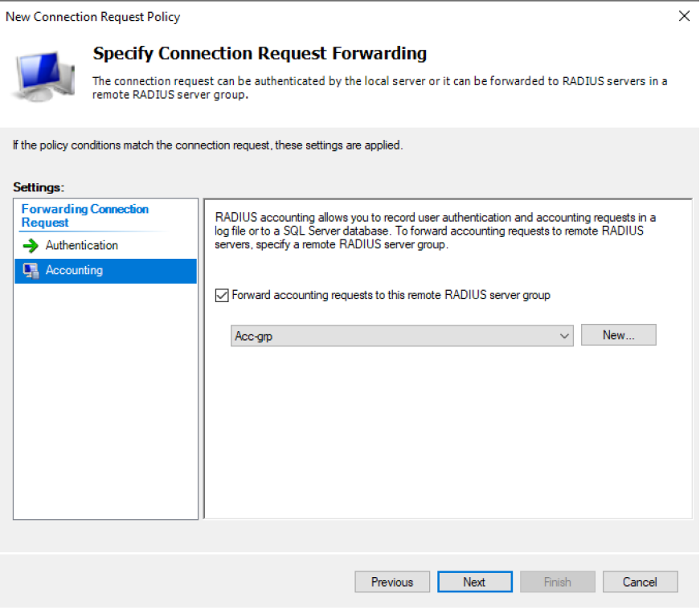This screenshot has height=610, width=700.
Task: Click the Settings label above the list
Action: tap(38, 187)
